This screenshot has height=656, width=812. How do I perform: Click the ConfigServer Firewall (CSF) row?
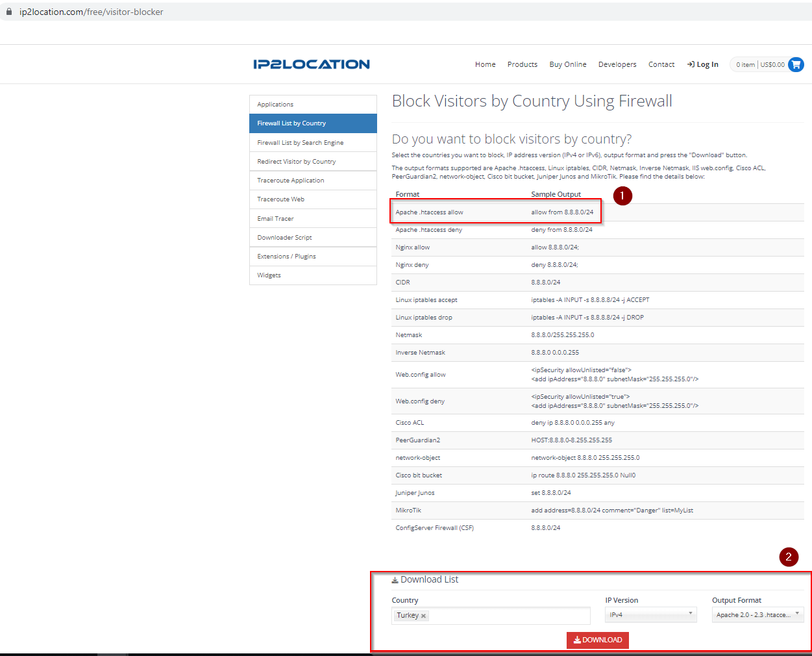(x=598, y=528)
